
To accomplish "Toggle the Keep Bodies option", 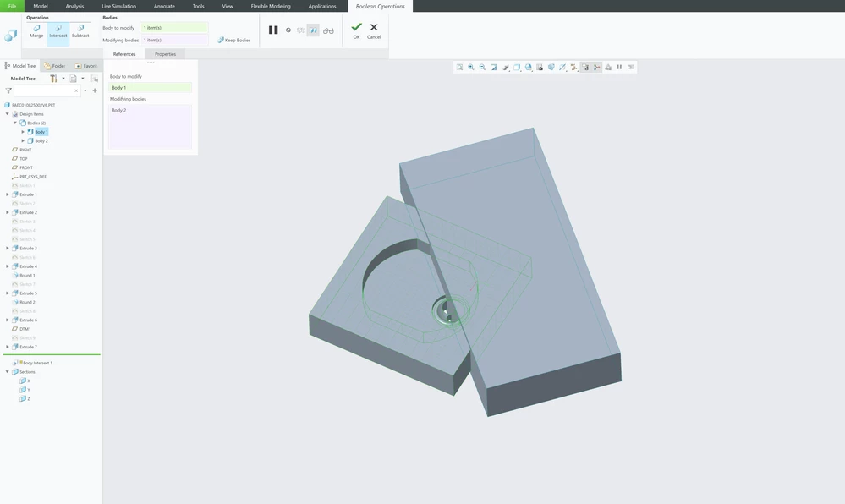I will 234,40.
